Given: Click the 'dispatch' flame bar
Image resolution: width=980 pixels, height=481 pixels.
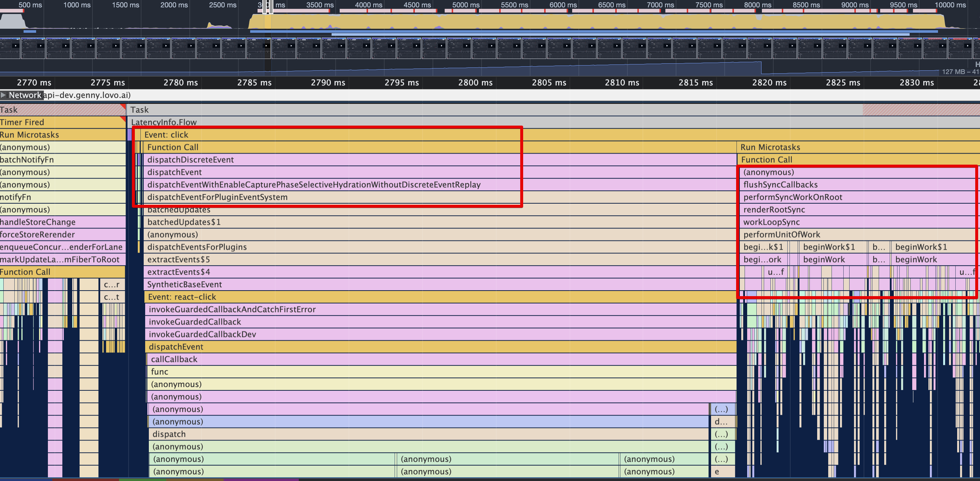Looking at the screenshot, I should point(169,434).
